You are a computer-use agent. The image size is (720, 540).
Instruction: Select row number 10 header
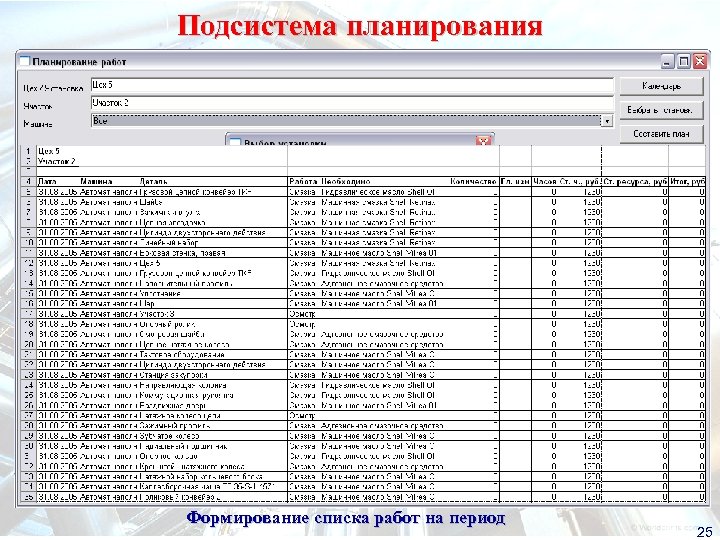pyautogui.click(x=28, y=242)
